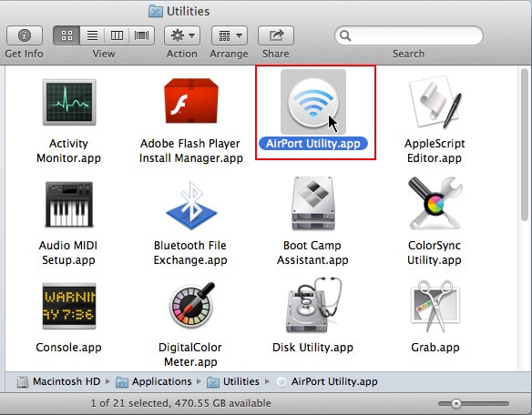Click the AirPort Utility Wi-Fi icon
Screen dimensions: 532x415
[313, 102]
